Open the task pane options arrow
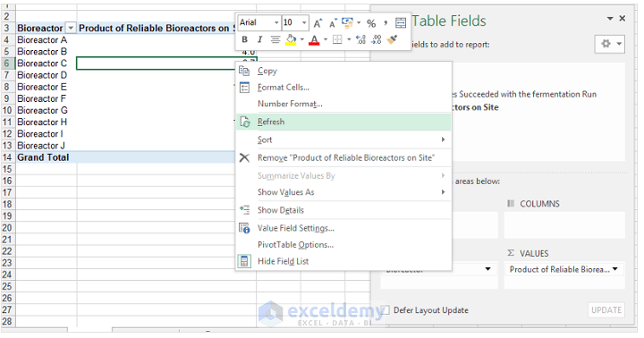Viewport: 644px width, 338px height. 610,19
